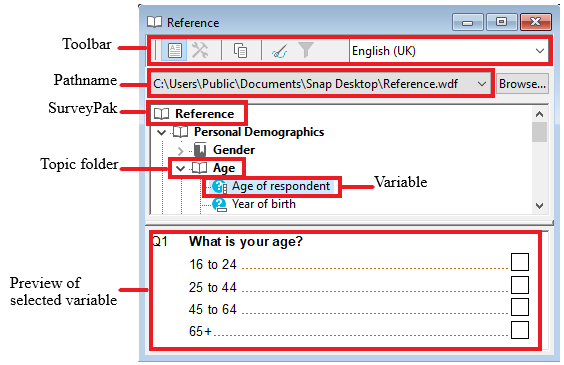This screenshot has width=564, height=365.
Task: Maximize the Reference window
Action: [501, 22]
